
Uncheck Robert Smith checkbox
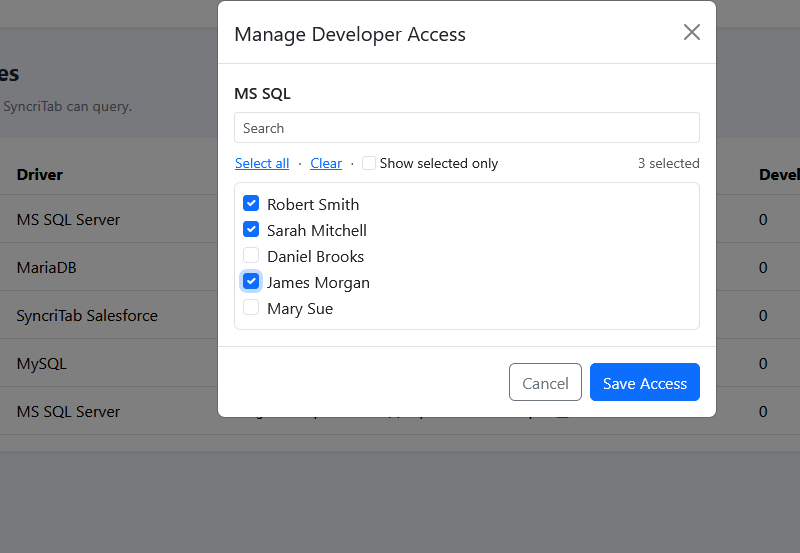tap(251, 204)
